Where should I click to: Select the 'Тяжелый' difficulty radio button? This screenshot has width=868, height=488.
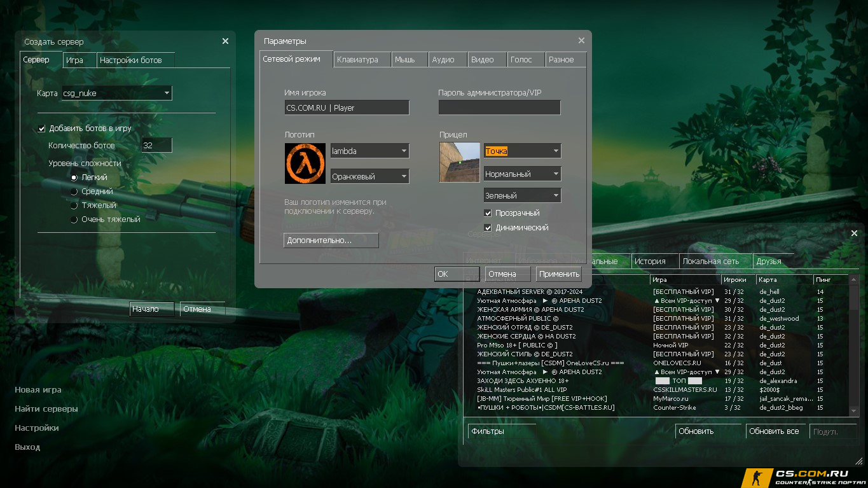point(74,206)
